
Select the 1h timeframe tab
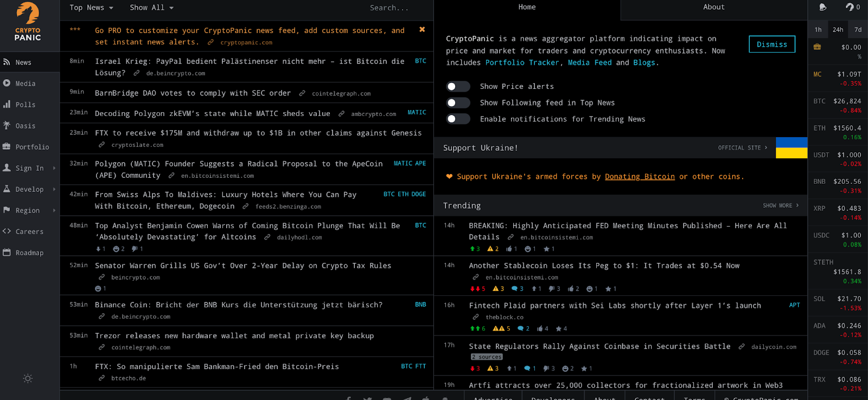[818, 30]
